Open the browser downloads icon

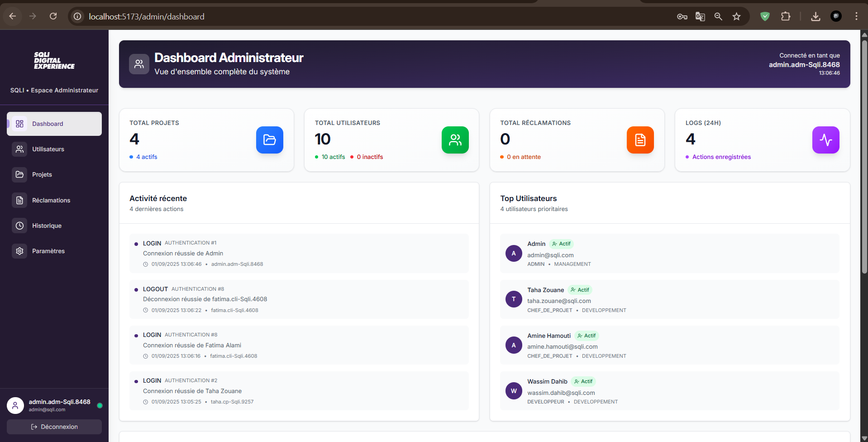click(x=816, y=17)
